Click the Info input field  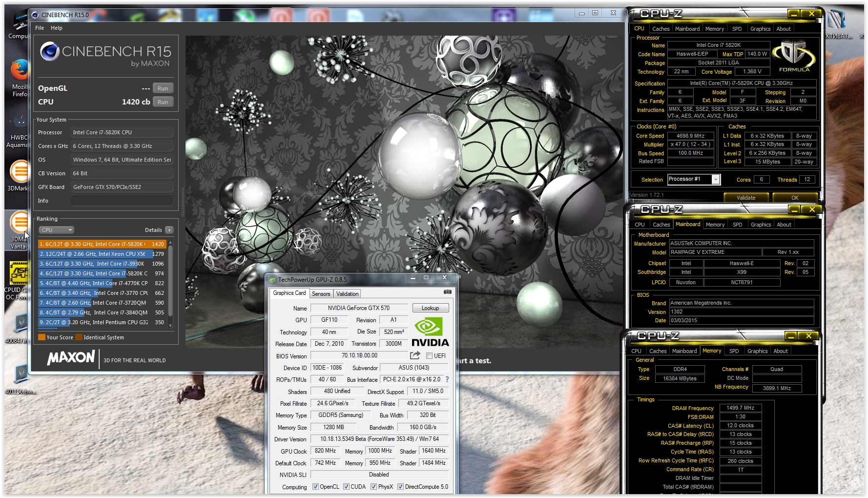[122, 201]
